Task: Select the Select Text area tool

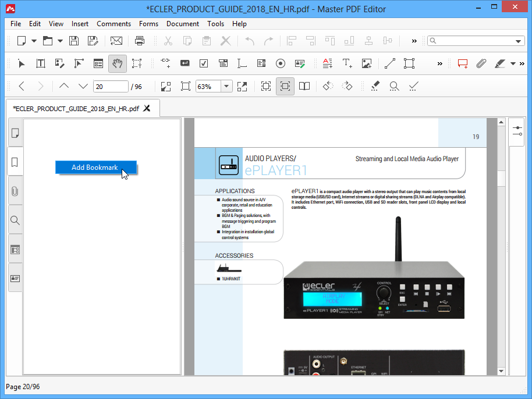Action: pyautogui.click(x=137, y=64)
